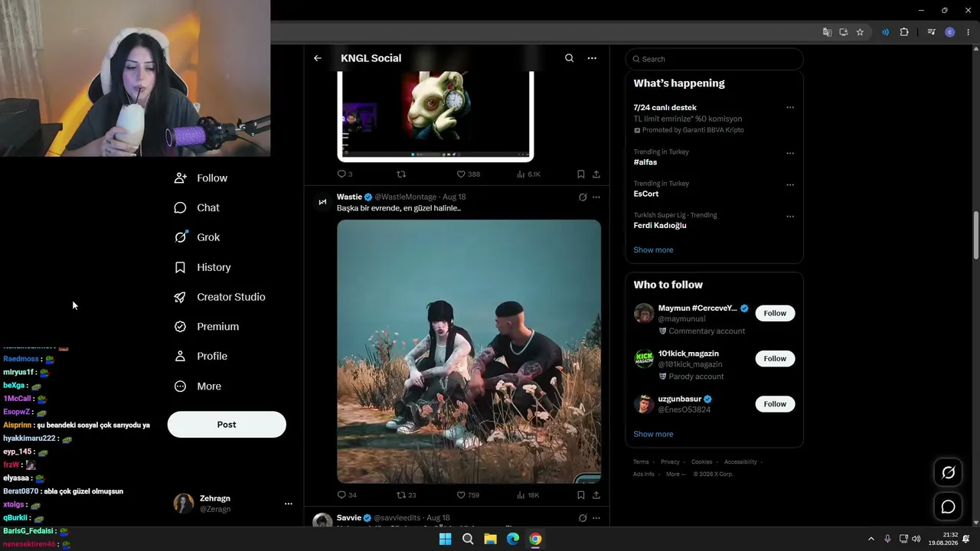The height and width of the screenshot is (551, 980).
Task: Go to Profile in the sidebar
Action: [201, 356]
